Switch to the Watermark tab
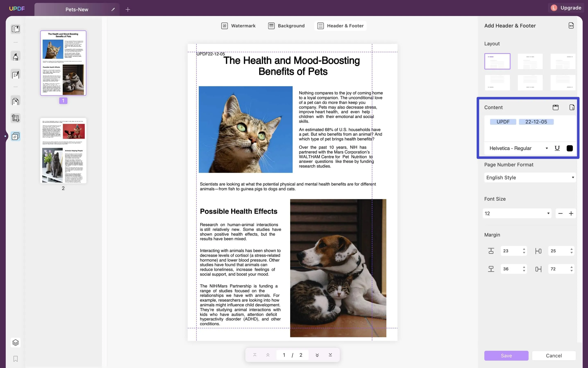 (238, 25)
